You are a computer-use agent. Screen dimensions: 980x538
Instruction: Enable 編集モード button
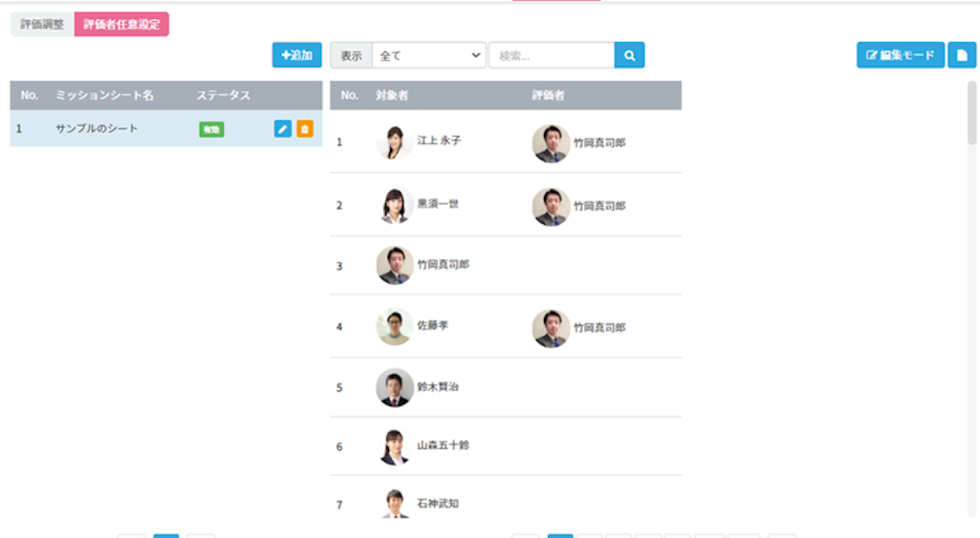[x=901, y=55]
